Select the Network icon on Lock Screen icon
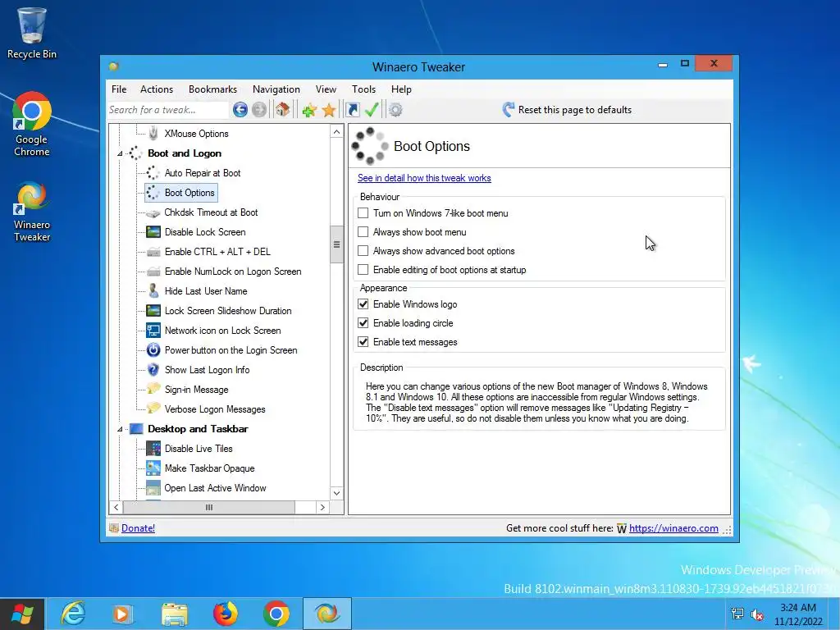 point(153,331)
